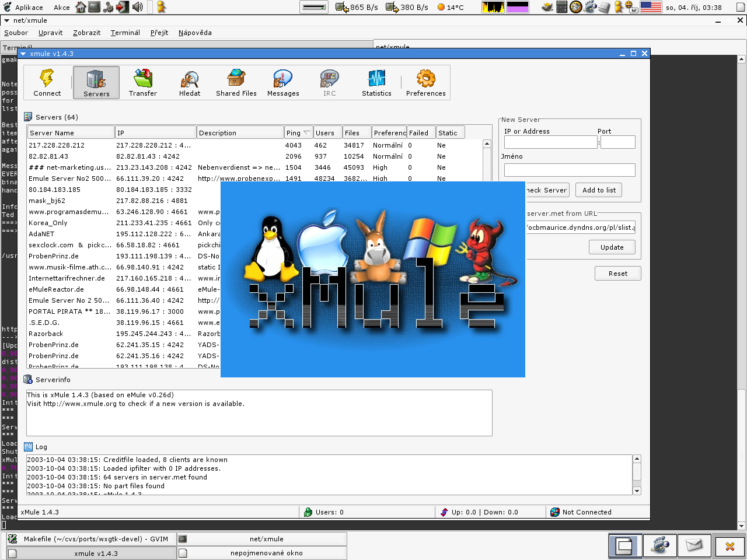
Task: Click the speaker volume icon in panel
Action: coord(138,7)
